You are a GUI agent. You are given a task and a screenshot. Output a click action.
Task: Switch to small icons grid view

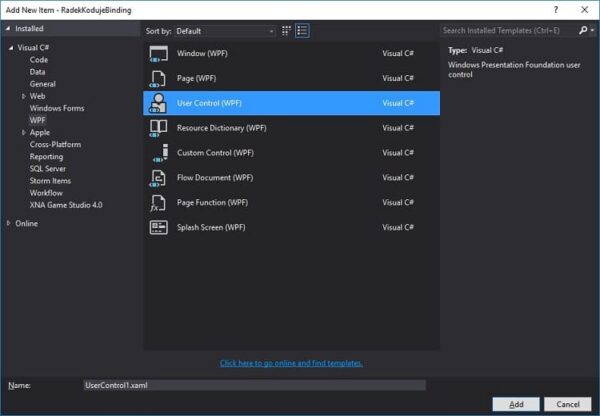[287, 31]
